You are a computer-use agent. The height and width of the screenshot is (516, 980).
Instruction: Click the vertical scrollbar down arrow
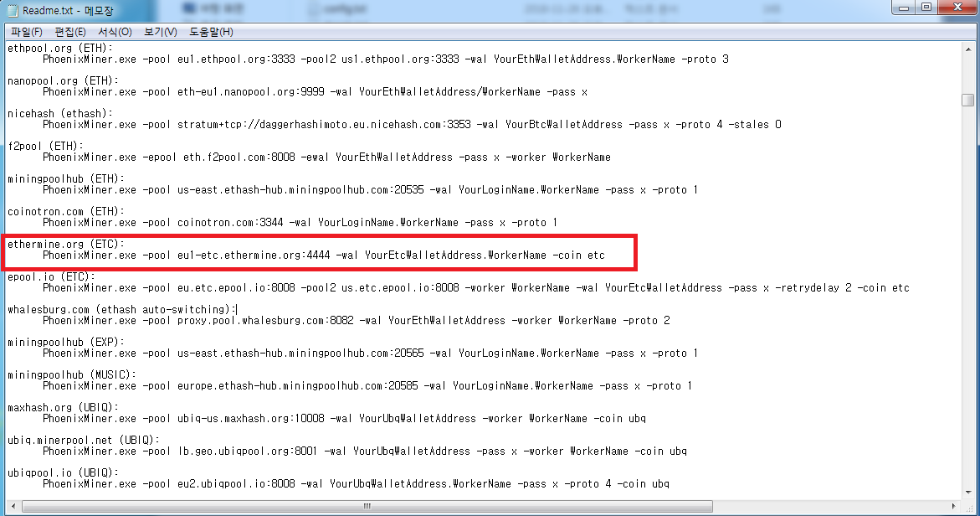968,493
